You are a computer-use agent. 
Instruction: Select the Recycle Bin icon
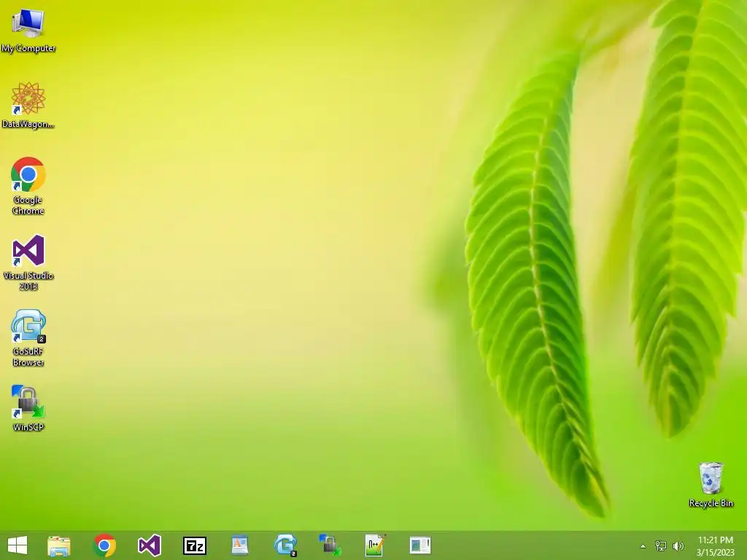711,484
